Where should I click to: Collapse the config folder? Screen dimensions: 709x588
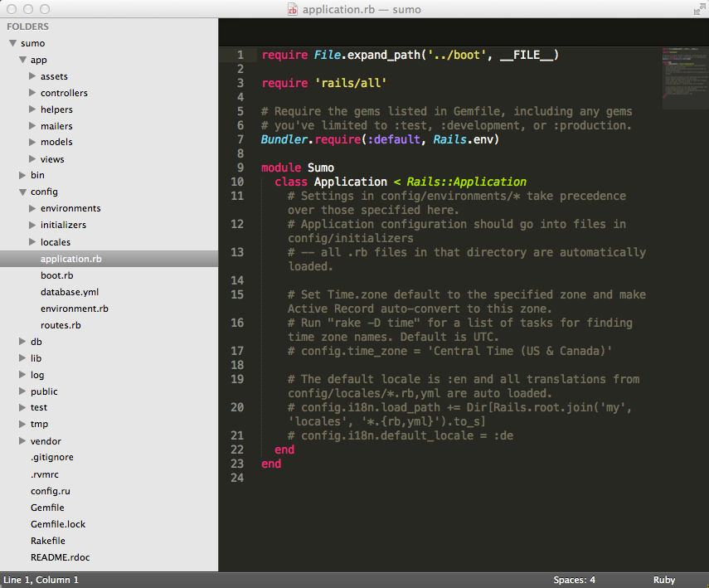coord(22,192)
